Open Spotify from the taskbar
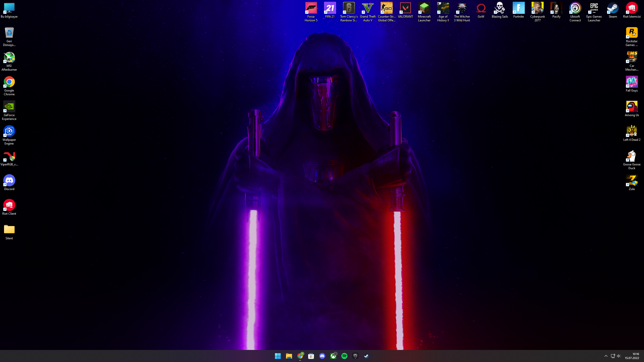The width and height of the screenshot is (644, 362). [344, 356]
